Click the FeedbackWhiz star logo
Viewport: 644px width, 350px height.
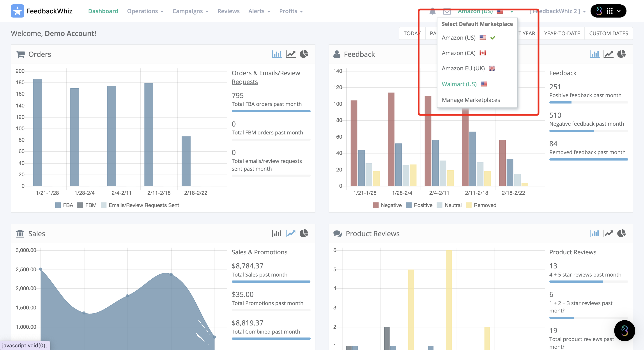pyautogui.click(x=18, y=11)
